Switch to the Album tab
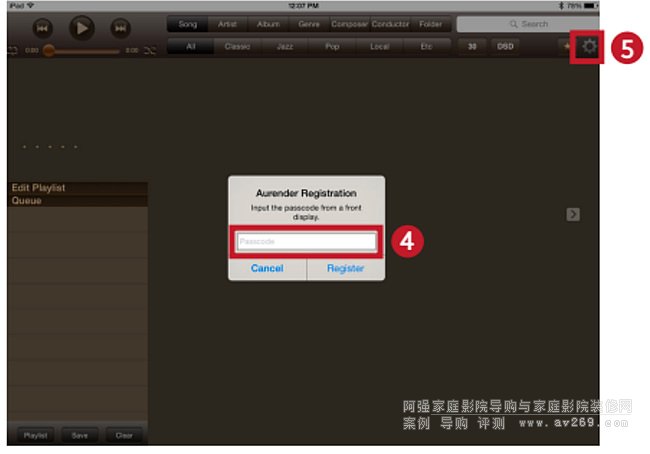This screenshot has height=454, width=650. pyautogui.click(x=268, y=23)
